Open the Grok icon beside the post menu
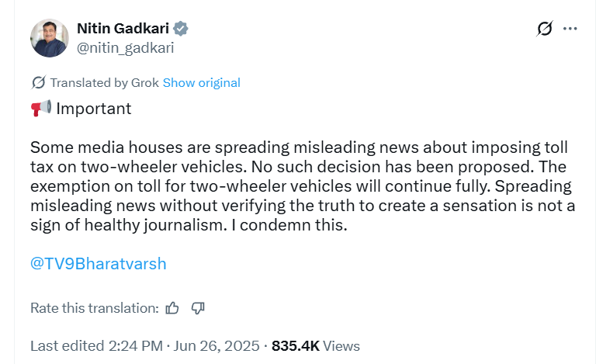Viewport: 596px width, 364px height. pos(544,29)
